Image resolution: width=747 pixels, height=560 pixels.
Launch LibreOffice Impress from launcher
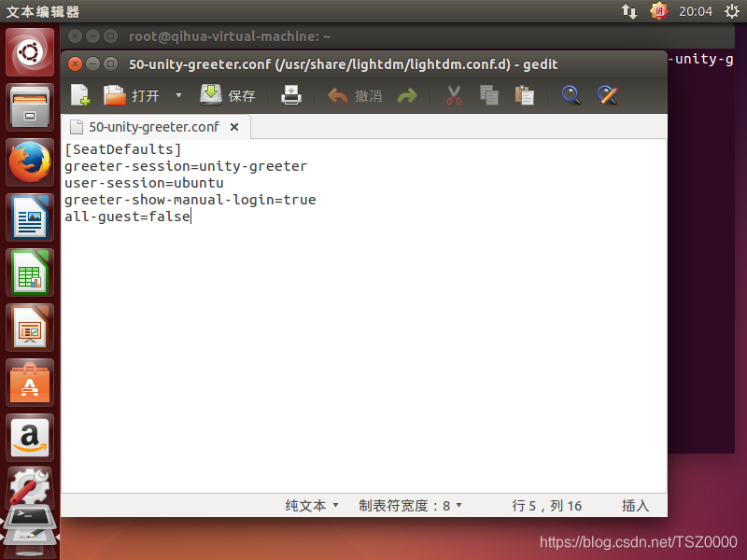[30, 329]
